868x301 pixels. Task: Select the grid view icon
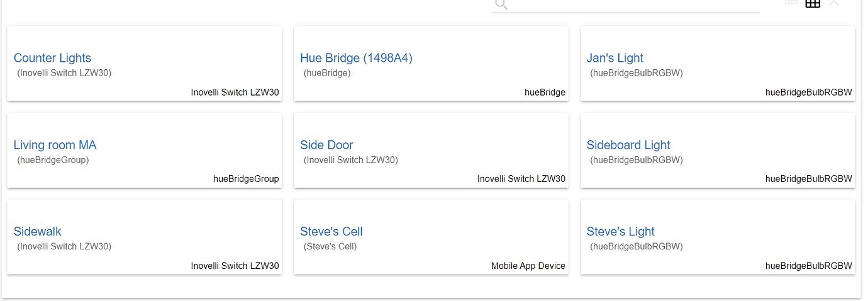813,3
